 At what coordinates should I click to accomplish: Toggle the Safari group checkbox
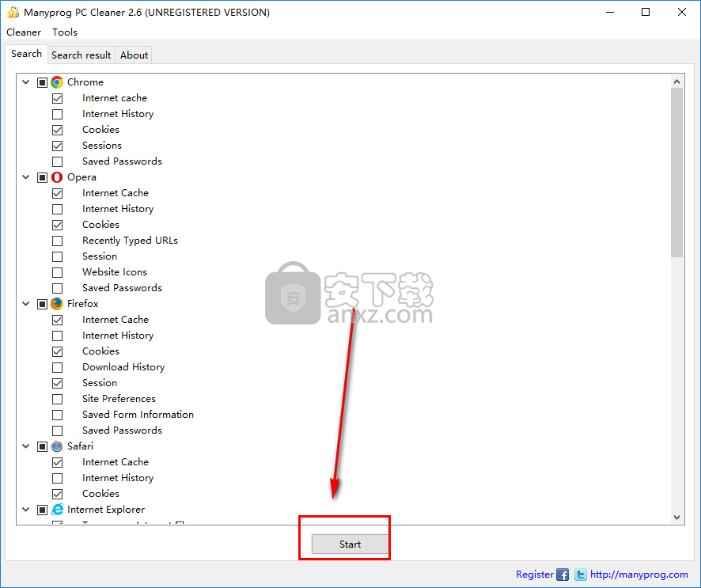click(x=42, y=446)
